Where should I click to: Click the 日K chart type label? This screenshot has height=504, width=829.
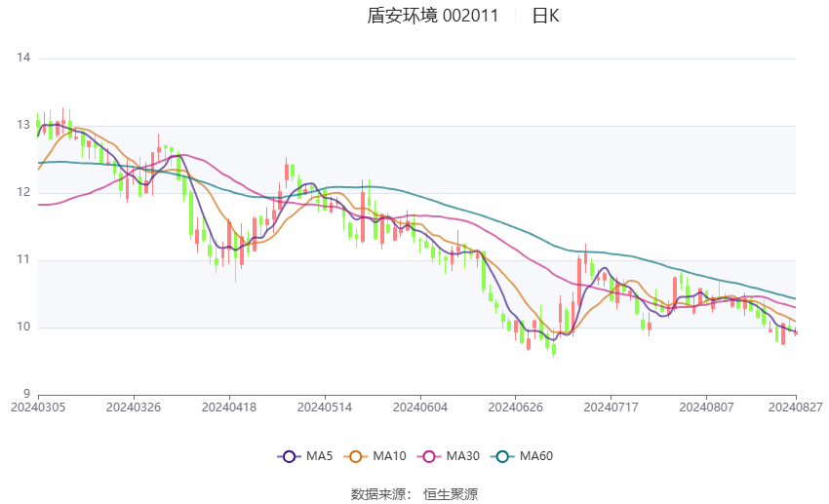[x=545, y=16]
